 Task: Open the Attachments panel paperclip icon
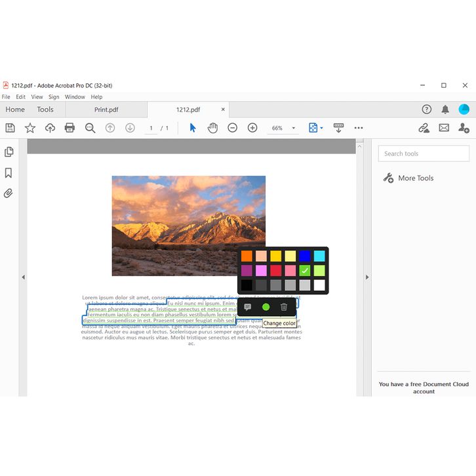pyautogui.click(x=9, y=193)
